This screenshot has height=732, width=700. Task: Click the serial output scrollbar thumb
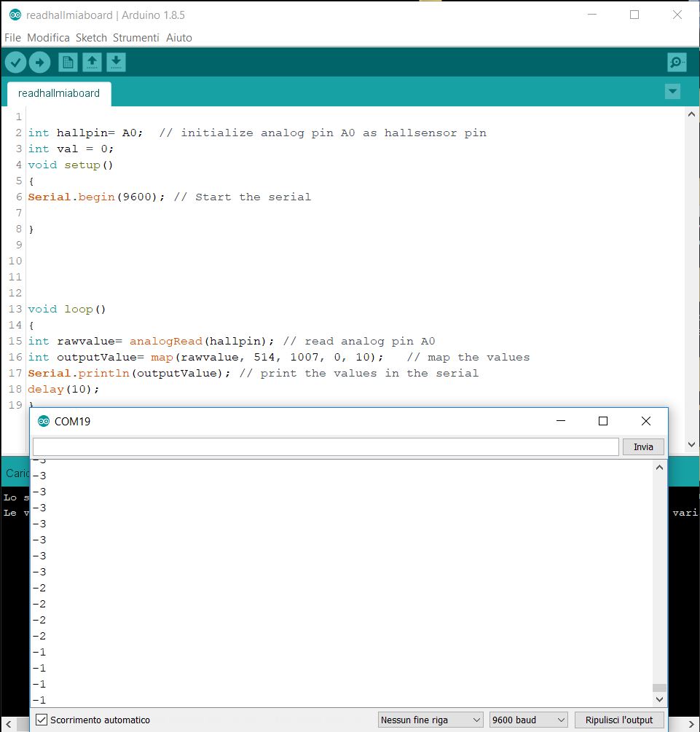tap(659, 688)
